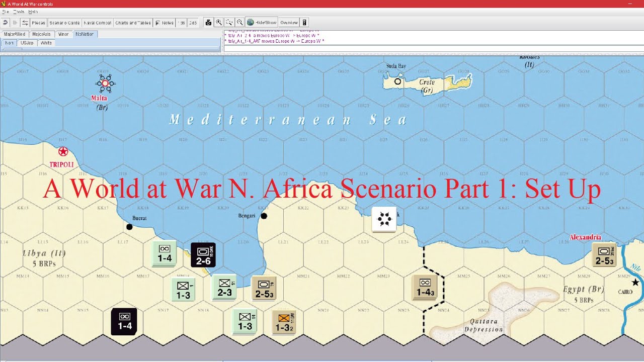644x362 pixels.
Task: Show the Overview map window
Action: pos(289,23)
